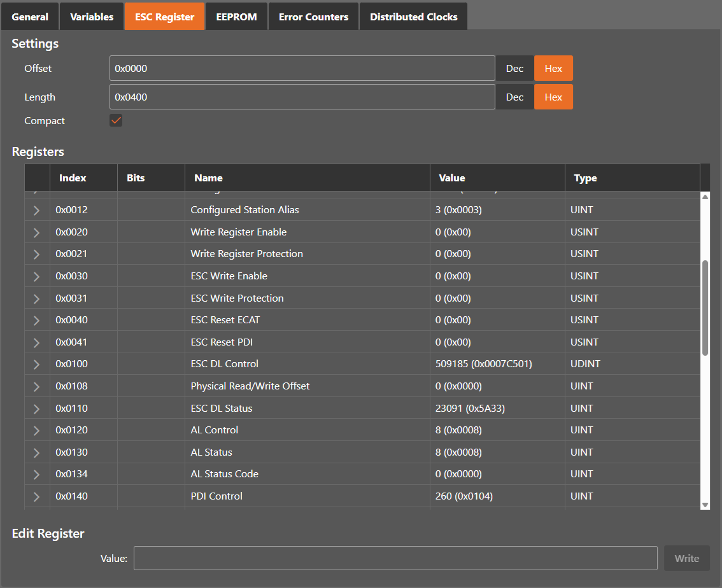Select the 'ESC DL Control' name cell

(307, 363)
